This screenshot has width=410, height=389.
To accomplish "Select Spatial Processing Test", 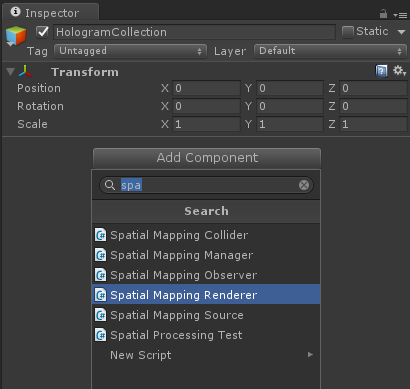I will [206, 335].
